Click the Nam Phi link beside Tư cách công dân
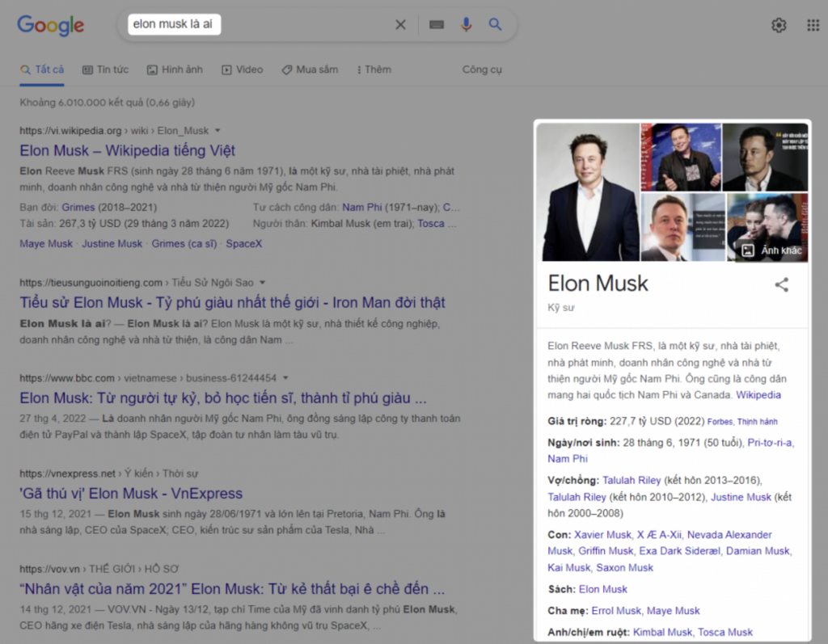Screen dimensions: 828x644 pos(361,208)
